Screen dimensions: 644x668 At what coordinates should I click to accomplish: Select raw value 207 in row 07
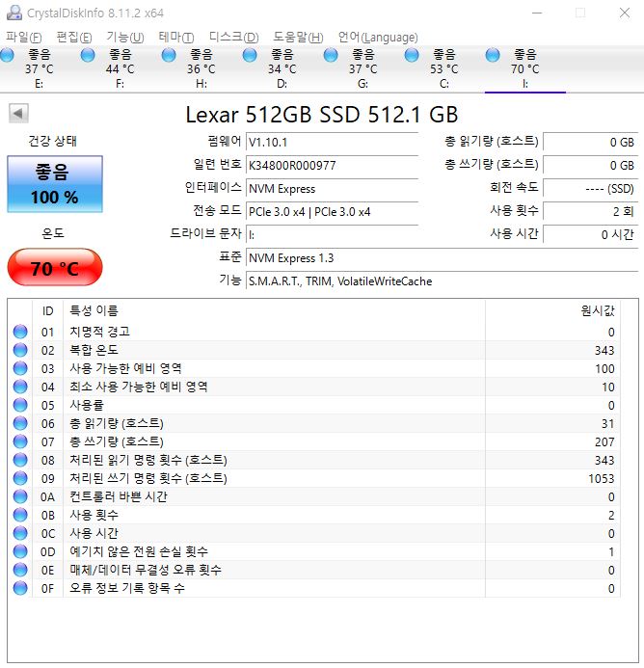pyautogui.click(x=604, y=441)
